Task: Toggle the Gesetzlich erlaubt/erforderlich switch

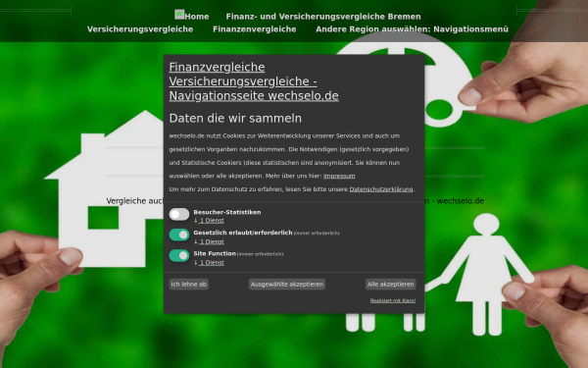Action: click(179, 235)
